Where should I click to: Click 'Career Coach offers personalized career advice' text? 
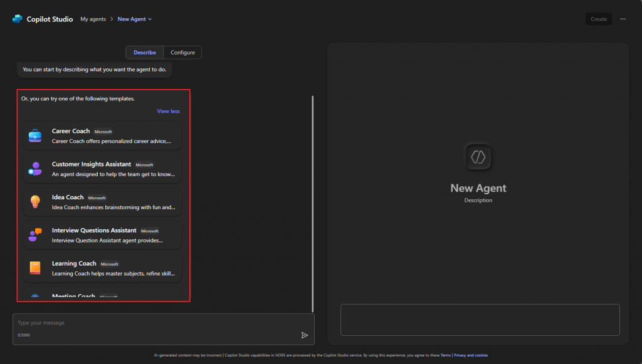[x=112, y=141]
